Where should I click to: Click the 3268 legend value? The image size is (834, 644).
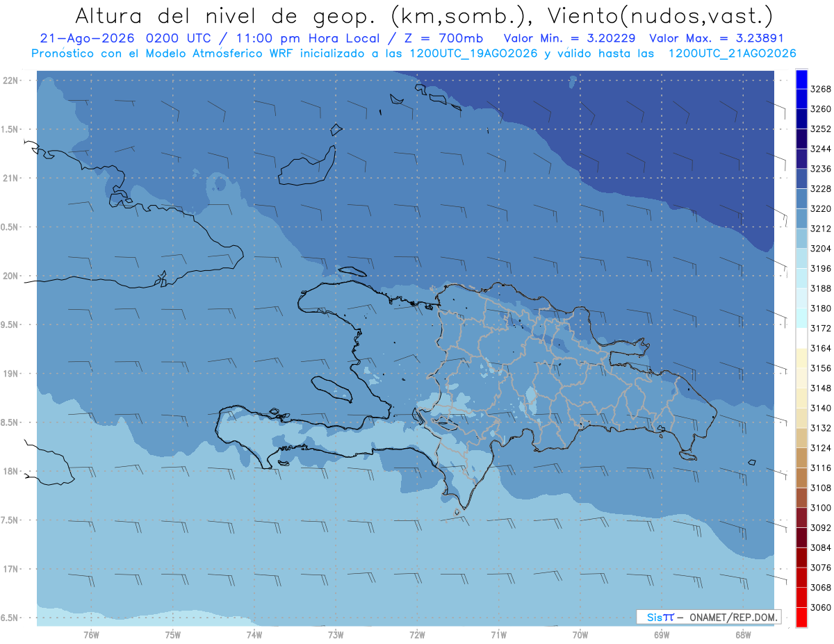point(821,89)
